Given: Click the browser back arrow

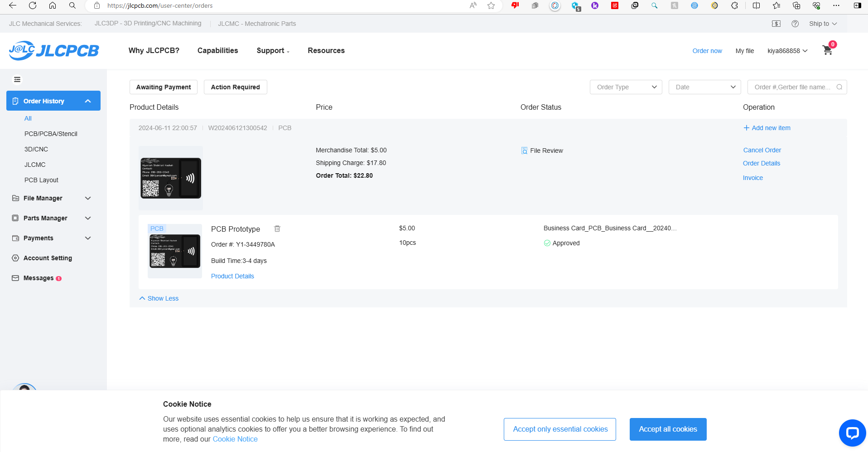Looking at the screenshot, I should (13, 5).
